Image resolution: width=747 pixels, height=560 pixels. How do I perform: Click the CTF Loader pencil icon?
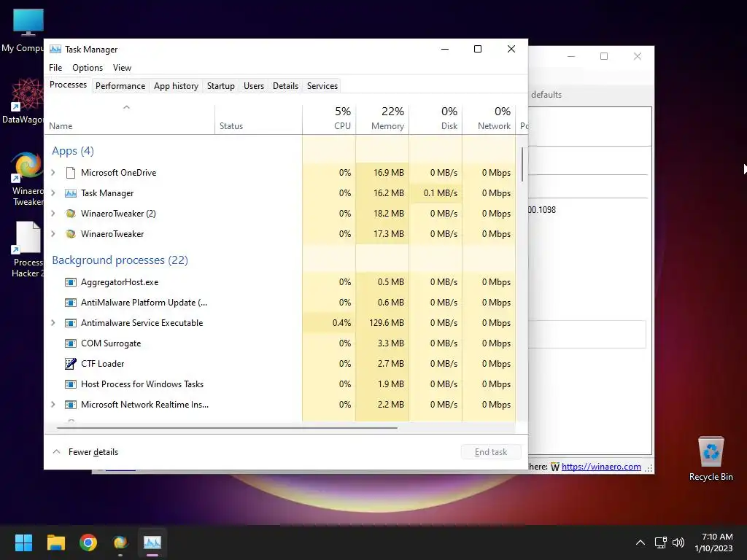click(71, 364)
